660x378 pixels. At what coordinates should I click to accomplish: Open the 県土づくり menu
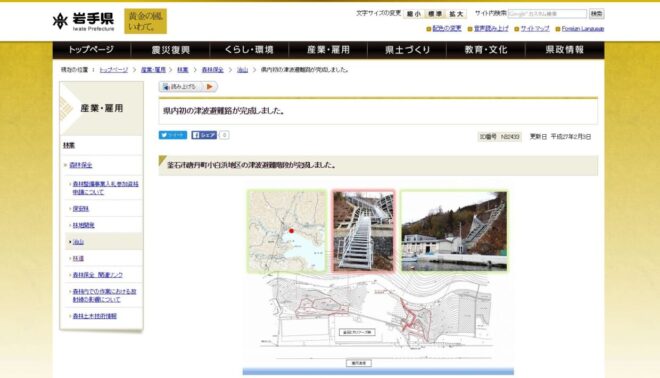[407, 50]
